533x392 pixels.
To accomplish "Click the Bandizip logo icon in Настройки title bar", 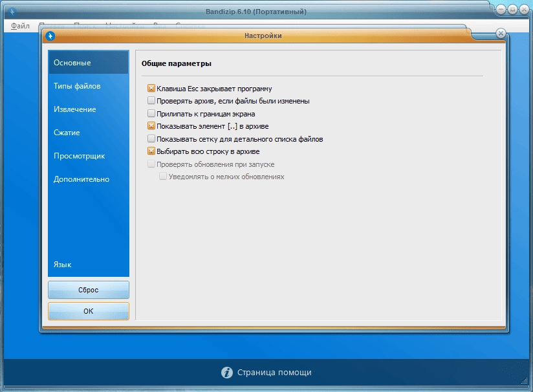I will point(50,36).
